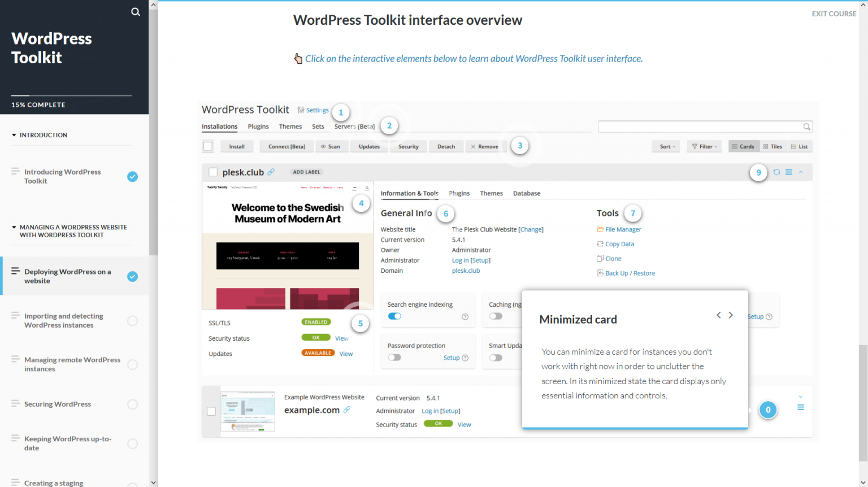The image size is (868, 487).
Task: Click the Connect [Beta] button
Action: point(287,146)
